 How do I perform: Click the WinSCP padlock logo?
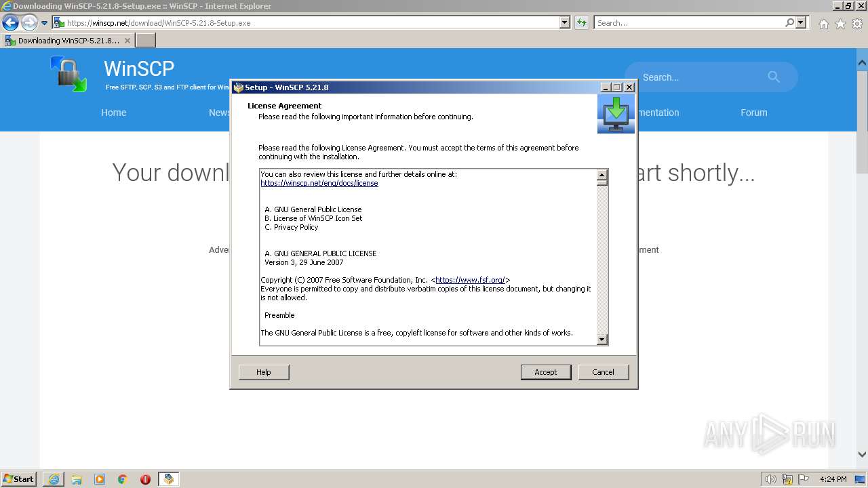[x=68, y=74]
